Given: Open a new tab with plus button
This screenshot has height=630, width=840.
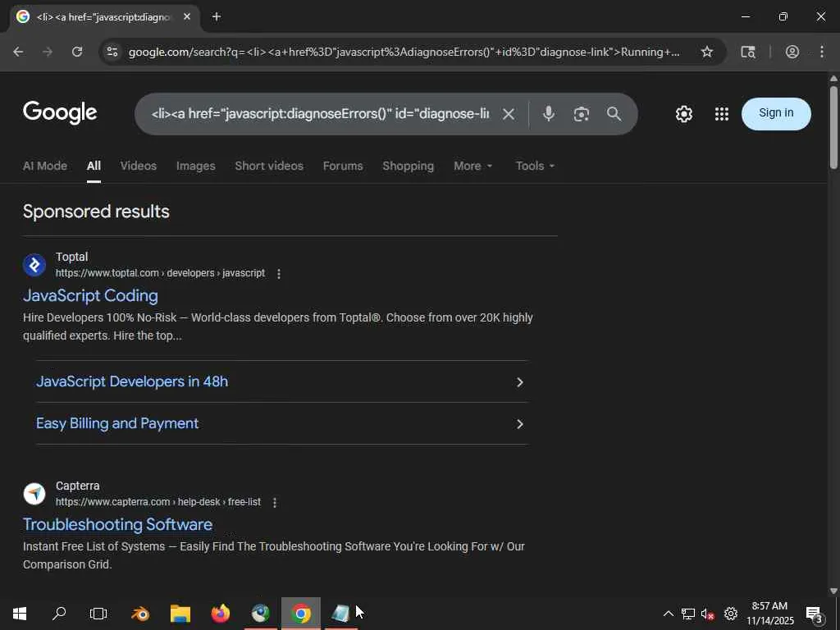Looking at the screenshot, I should [217, 16].
